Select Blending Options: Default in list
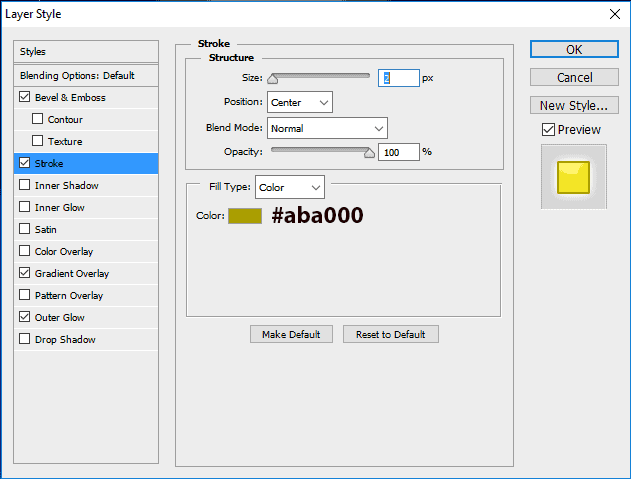 pos(77,76)
